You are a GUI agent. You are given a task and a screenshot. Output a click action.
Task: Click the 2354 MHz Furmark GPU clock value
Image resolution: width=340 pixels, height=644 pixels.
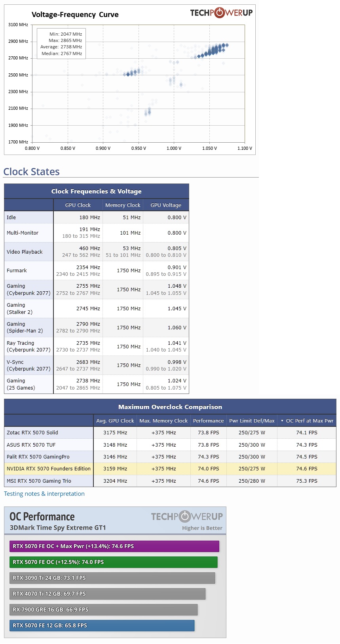click(88, 267)
